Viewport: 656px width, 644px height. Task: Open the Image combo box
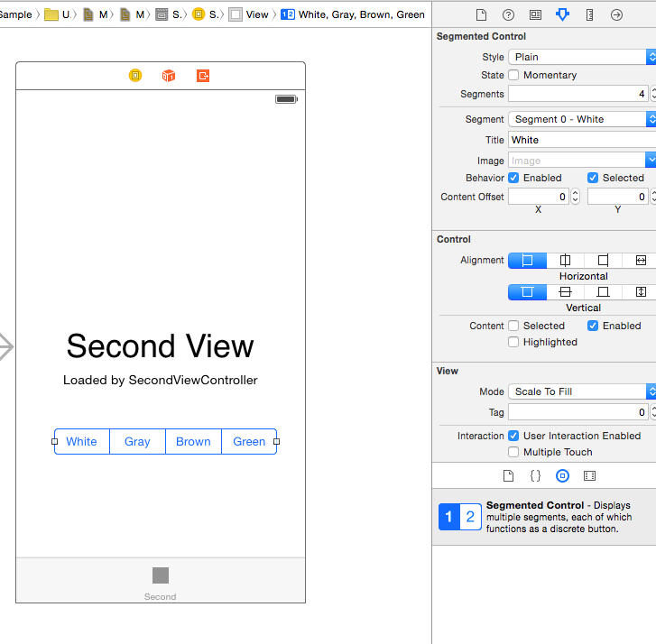582,161
